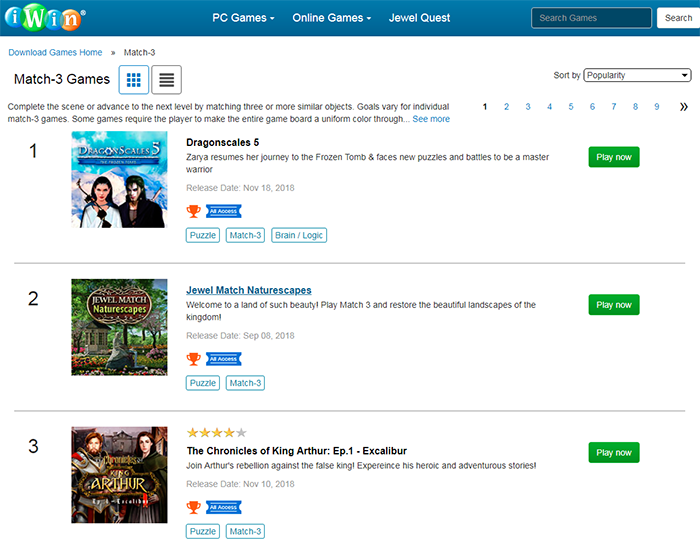This screenshot has height=559, width=700.
Task: Play now for King Arthur Excalibur
Action: tap(614, 453)
